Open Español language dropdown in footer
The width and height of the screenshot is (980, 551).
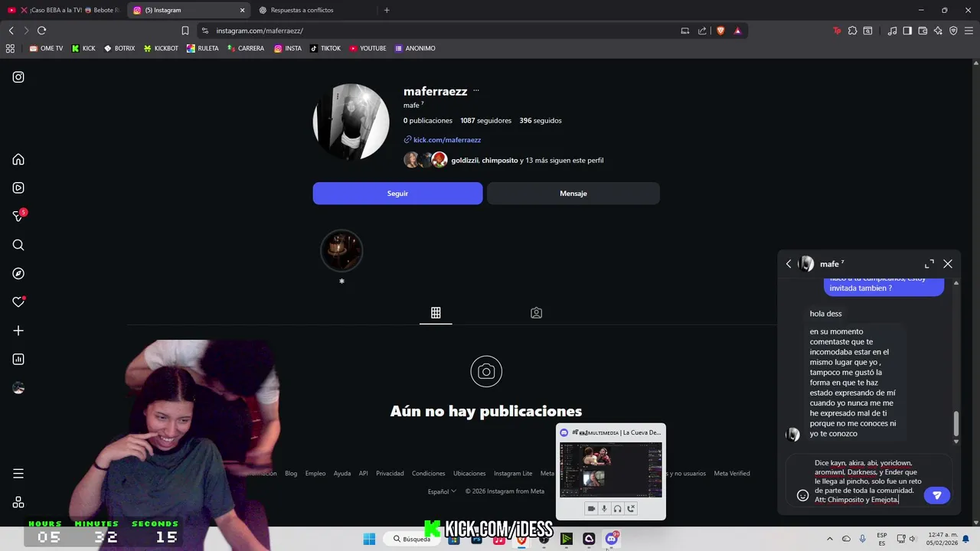pyautogui.click(x=442, y=491)
